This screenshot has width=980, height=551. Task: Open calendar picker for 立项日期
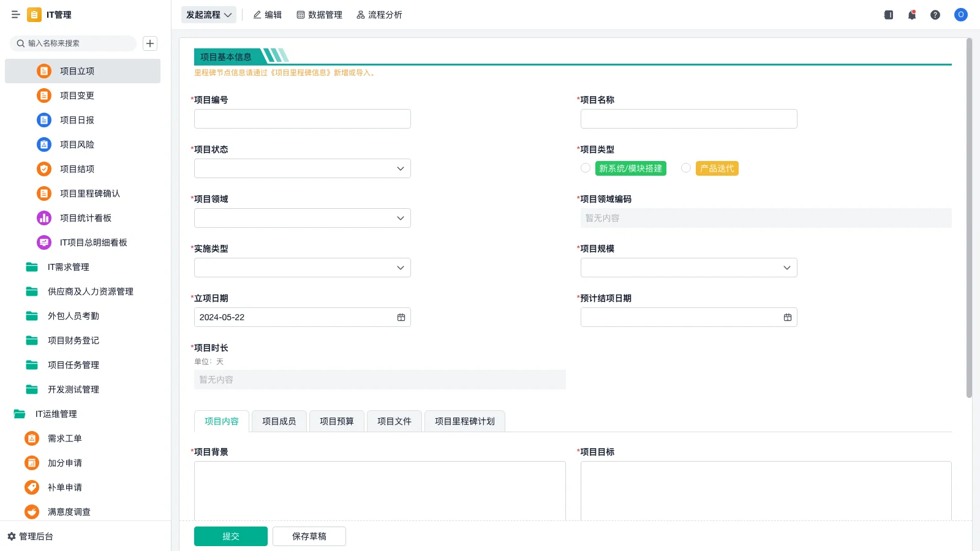pos(401,317)
